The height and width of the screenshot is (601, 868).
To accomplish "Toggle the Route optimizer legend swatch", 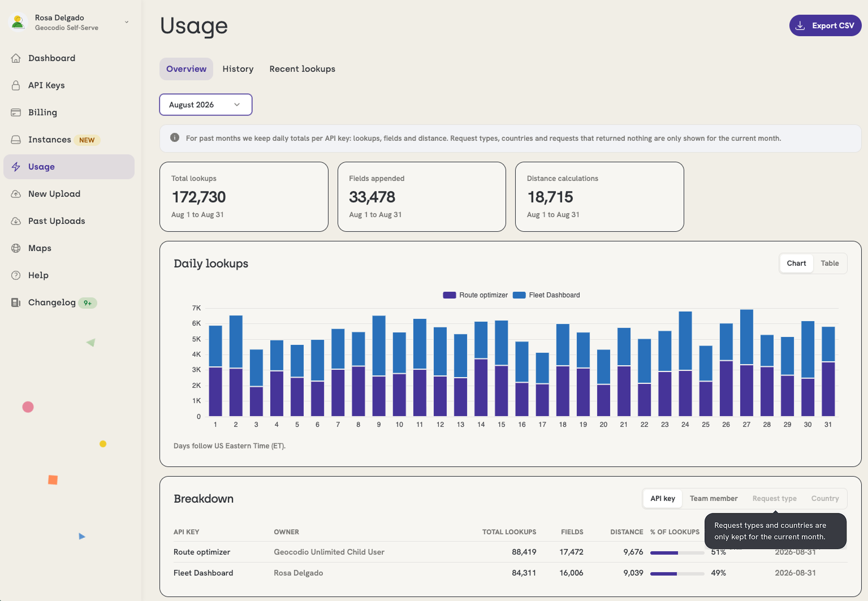I will click(450, 295).
